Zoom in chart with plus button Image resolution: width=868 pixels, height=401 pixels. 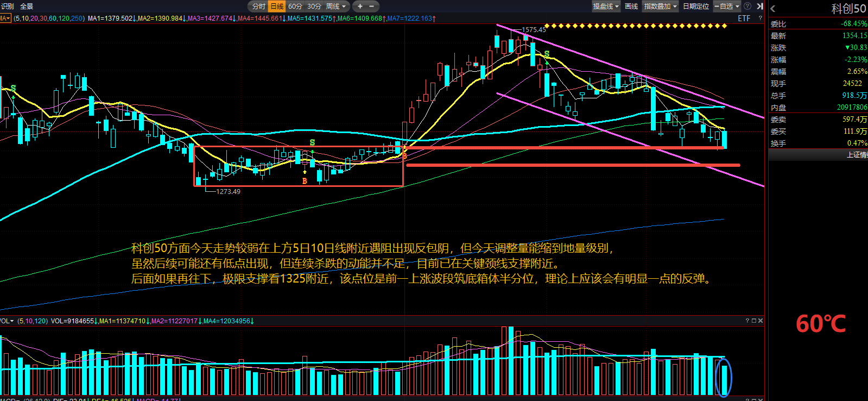click(x=360, y=7)
